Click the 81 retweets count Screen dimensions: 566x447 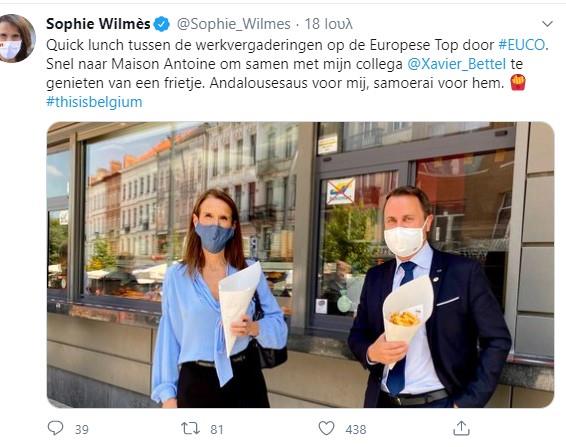[x=217, y=429]
